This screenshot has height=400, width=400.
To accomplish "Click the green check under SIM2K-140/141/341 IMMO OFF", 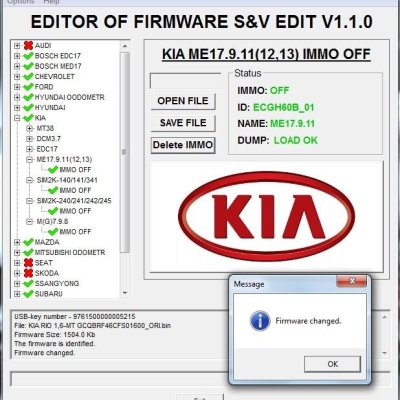I will tap(53, 190).
